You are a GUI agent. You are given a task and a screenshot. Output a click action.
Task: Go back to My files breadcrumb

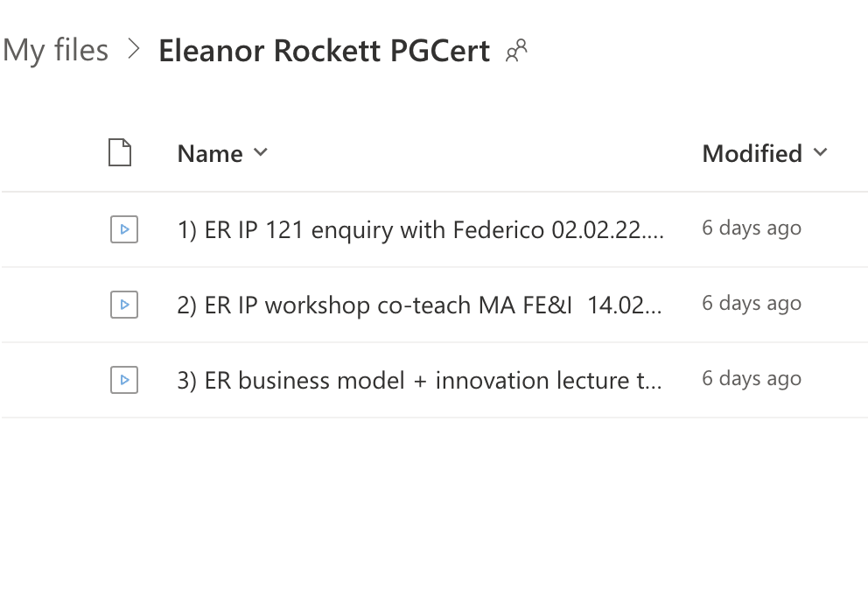click(x=55, y=50)
